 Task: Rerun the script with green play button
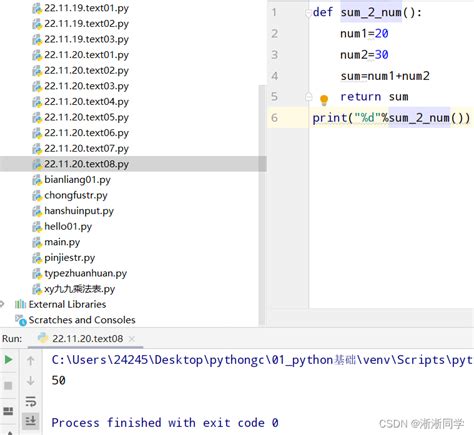[x=8, y=360]
